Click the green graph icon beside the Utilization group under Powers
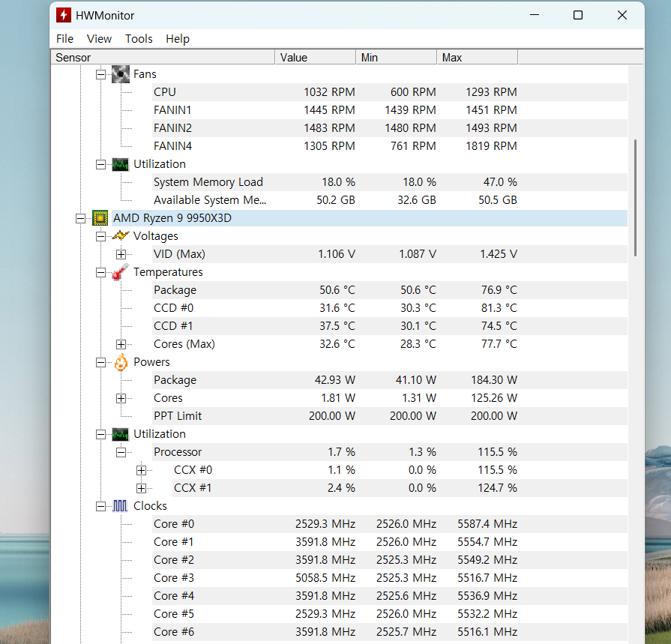 (x=120, y=434)
